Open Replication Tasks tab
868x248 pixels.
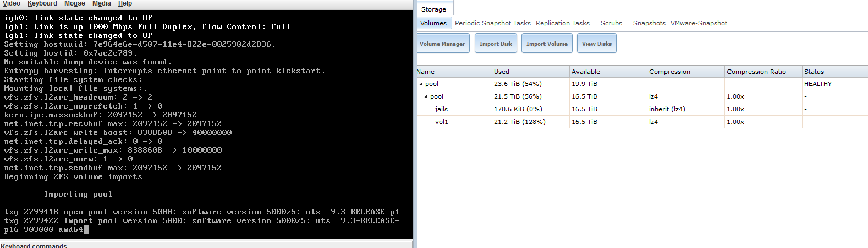[x=563, y=23]
